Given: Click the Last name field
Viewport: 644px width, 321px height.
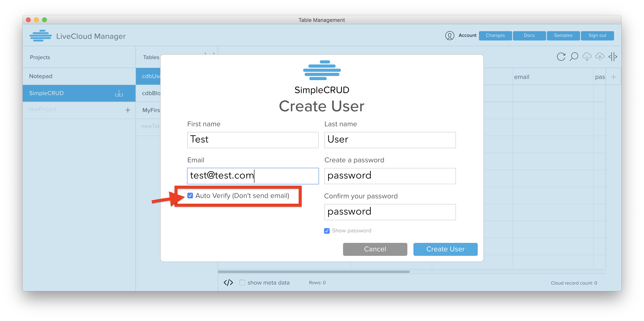Looking at the screenshot, I should coord(390,140).
